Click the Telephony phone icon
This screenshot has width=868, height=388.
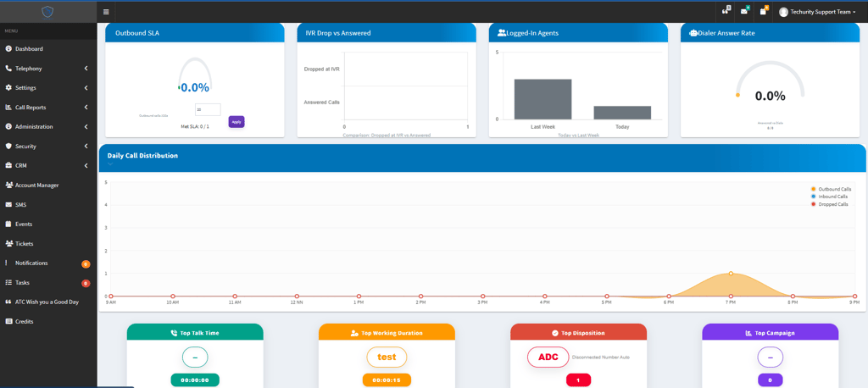(8, 68)
